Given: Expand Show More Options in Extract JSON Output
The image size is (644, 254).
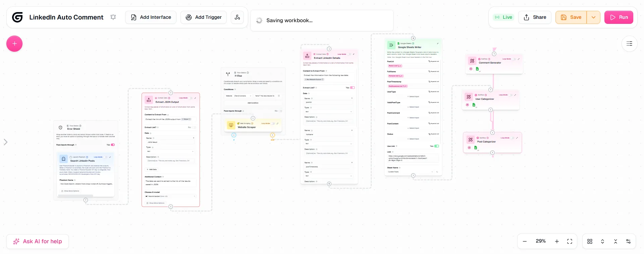Looking at the screenshot, I should [x=156, y=203].
